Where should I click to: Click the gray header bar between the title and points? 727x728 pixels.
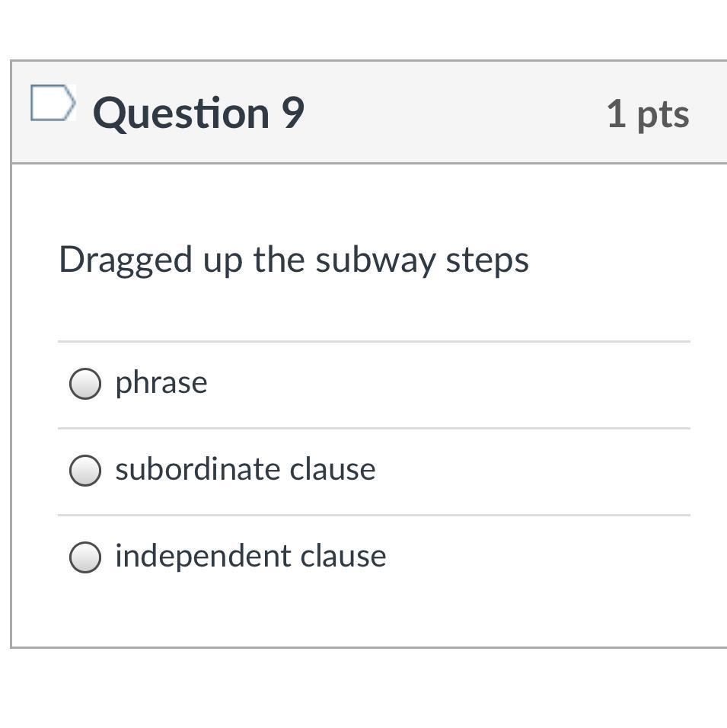[x=457, y=113]
